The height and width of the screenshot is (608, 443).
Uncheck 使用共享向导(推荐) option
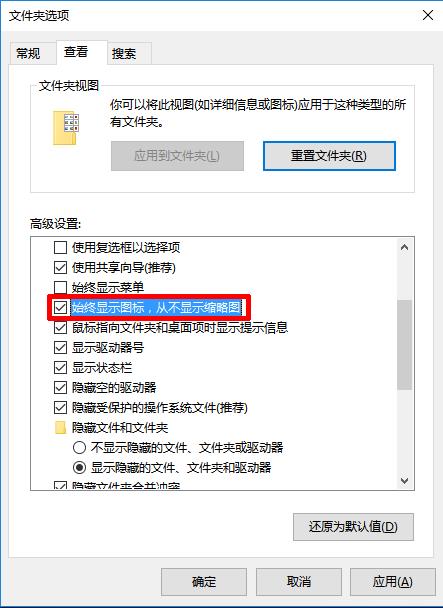tap(60, 268)
